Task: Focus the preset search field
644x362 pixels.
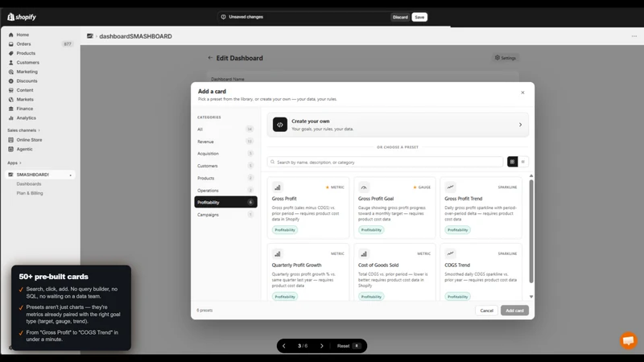Action: (385, 162)
